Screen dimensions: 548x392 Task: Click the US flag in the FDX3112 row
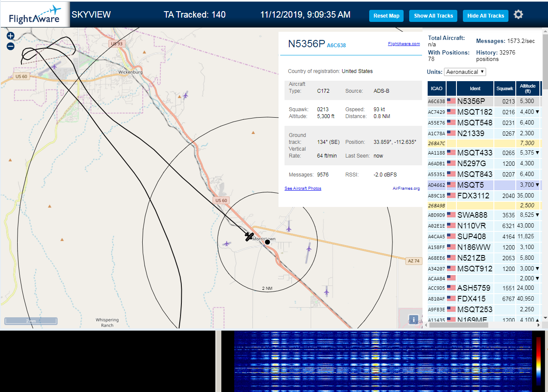(x=451, y=195)
